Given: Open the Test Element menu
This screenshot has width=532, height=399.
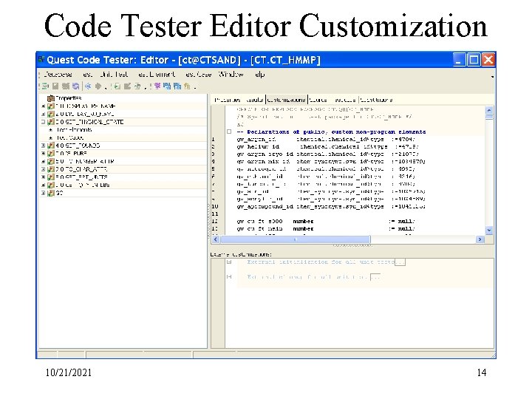Looking at the screenshot, I should click(157, 75).
